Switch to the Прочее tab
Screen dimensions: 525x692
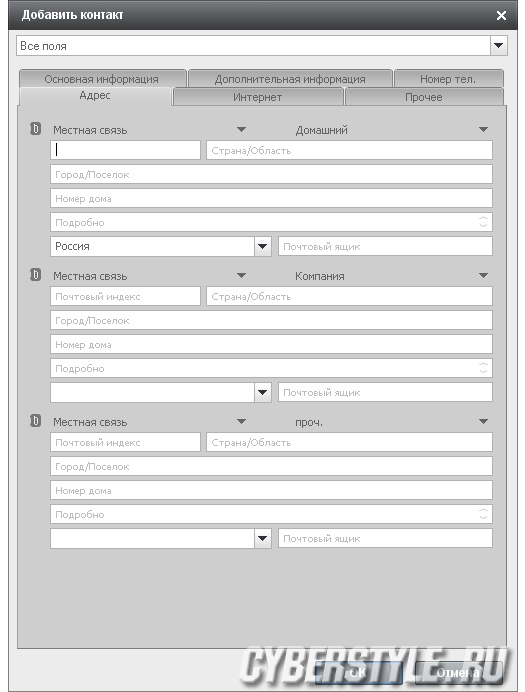click(x=424, y=97)
